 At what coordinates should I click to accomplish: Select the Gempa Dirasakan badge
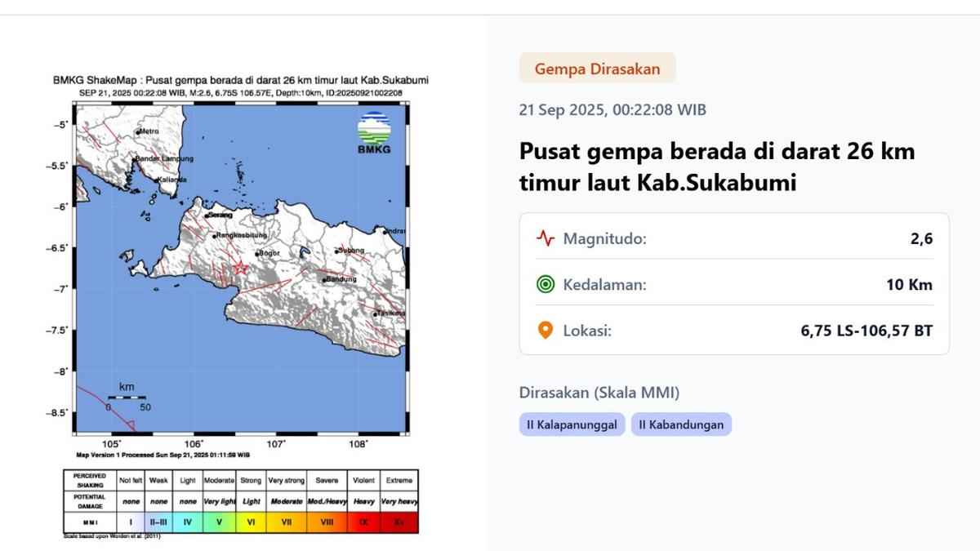597,69
